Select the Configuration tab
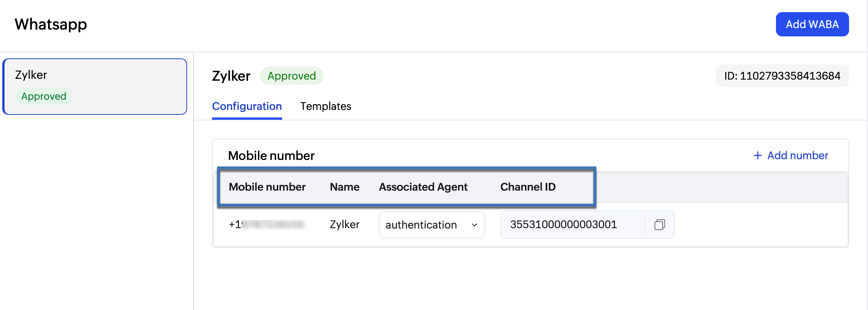Image resolution: width=868 pixels, height=310 pixels. coord(247,106)
